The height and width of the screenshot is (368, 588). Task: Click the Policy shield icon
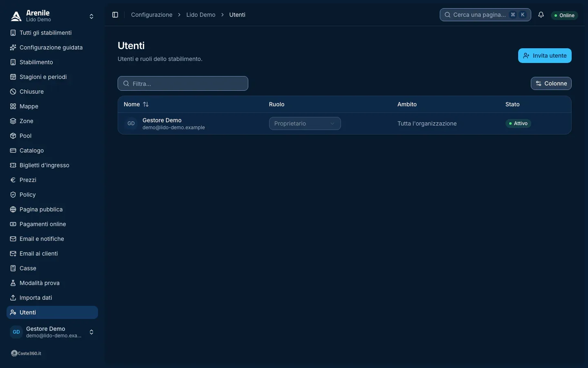13,195
